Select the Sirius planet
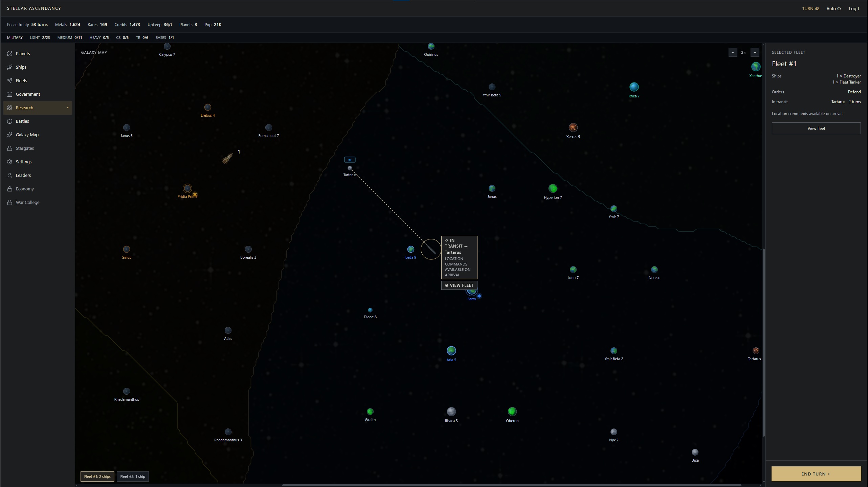Image resolution: width=868 pixels, height=487 pixels. coord(126,249)
